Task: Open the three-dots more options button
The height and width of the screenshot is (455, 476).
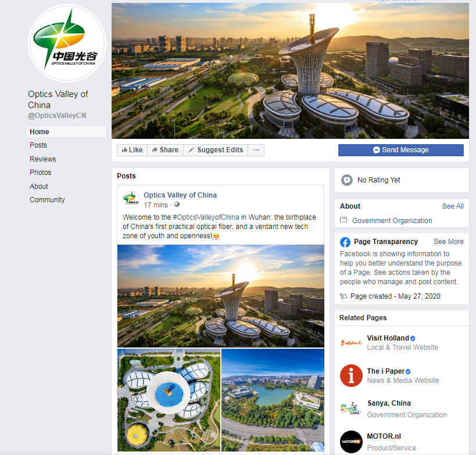Action: coord(256,150)
